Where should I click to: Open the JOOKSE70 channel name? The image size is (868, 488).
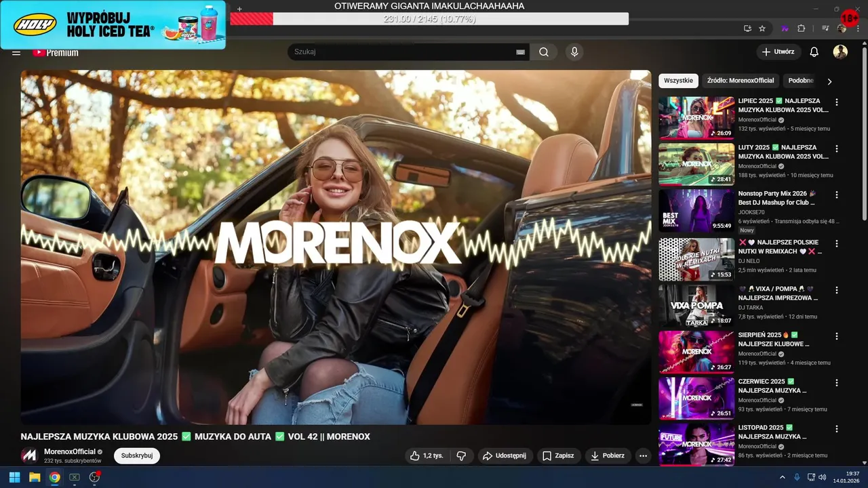pos(753,212)
